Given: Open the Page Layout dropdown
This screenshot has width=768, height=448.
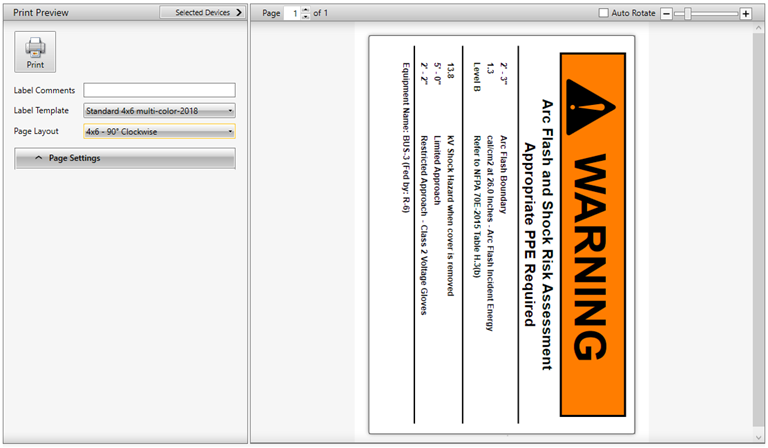Looking at the screenshot, I should 160,131.
